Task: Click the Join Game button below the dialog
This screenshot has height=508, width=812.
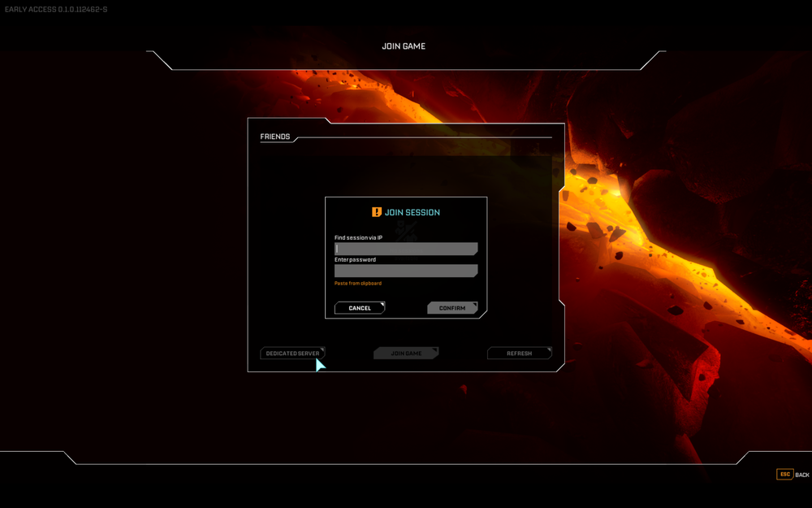Action: point(406,353)
